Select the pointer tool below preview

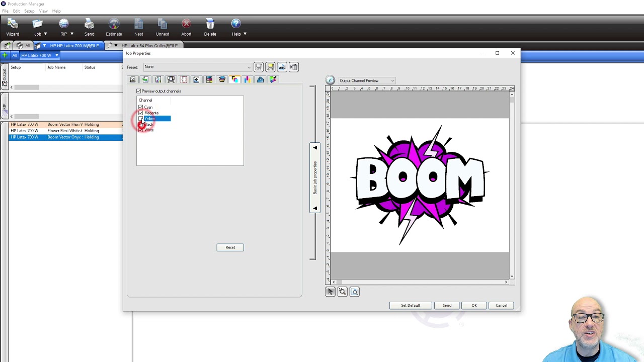[330, 292]
